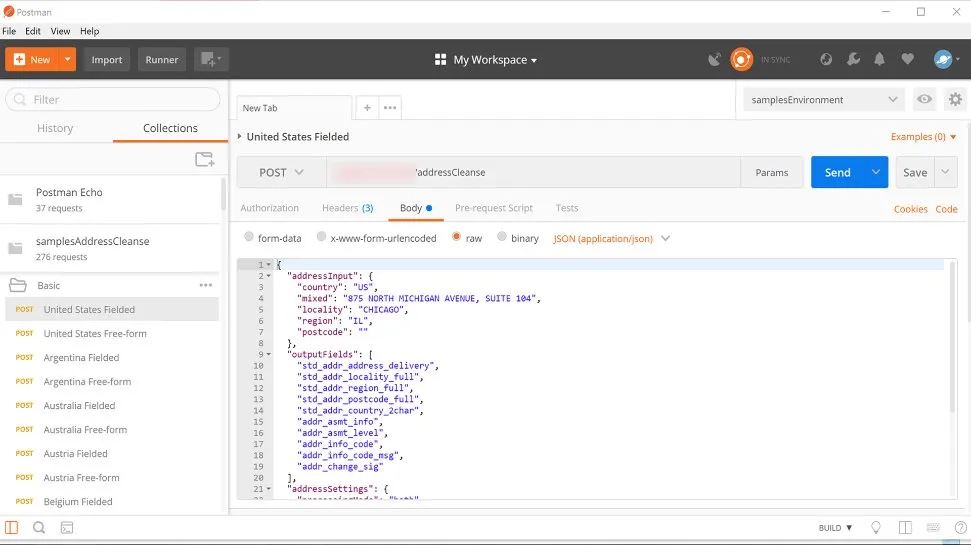
Task: Click the Params button
Action: (x=771, y=173)
